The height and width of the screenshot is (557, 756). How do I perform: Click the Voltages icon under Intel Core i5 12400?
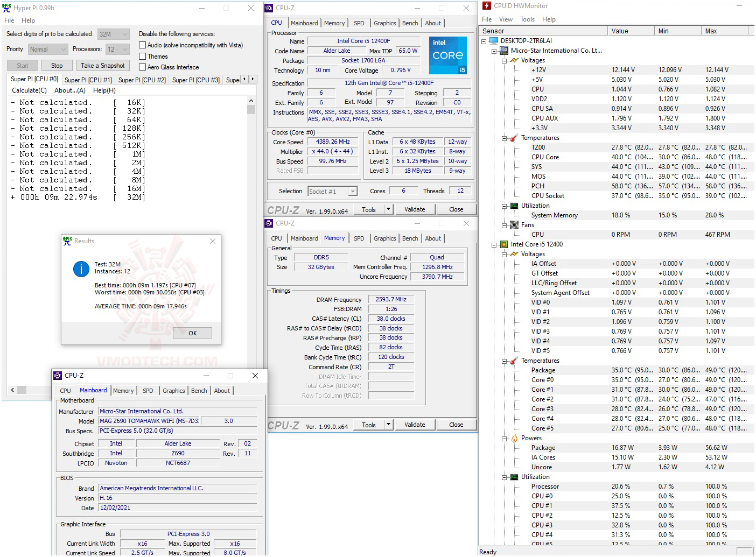(x=514, y=254)
